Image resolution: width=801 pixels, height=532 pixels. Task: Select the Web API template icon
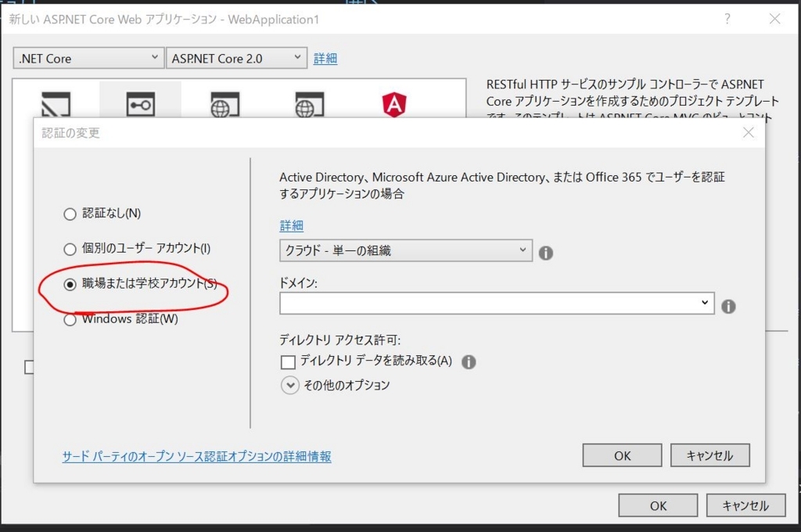click(x=141, y=104)
